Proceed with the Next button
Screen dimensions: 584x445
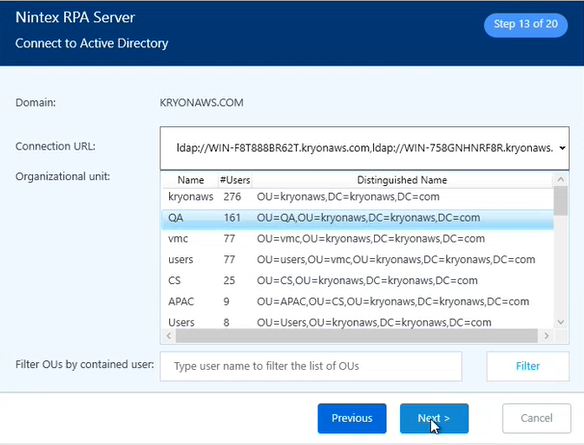point(434,418)
